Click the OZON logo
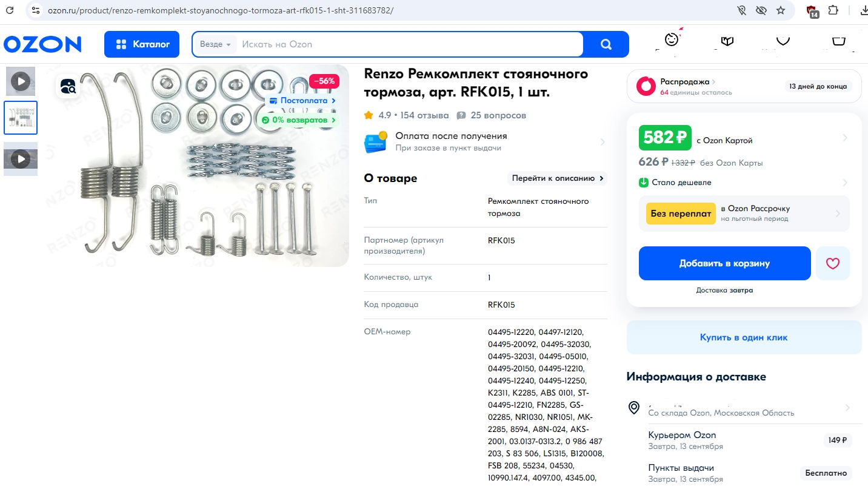 (x=42, y=44)
